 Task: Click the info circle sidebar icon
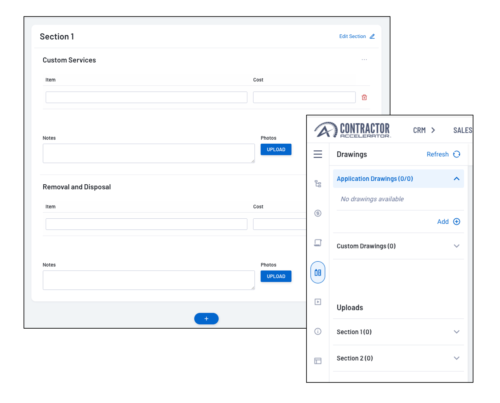point(318,331)
